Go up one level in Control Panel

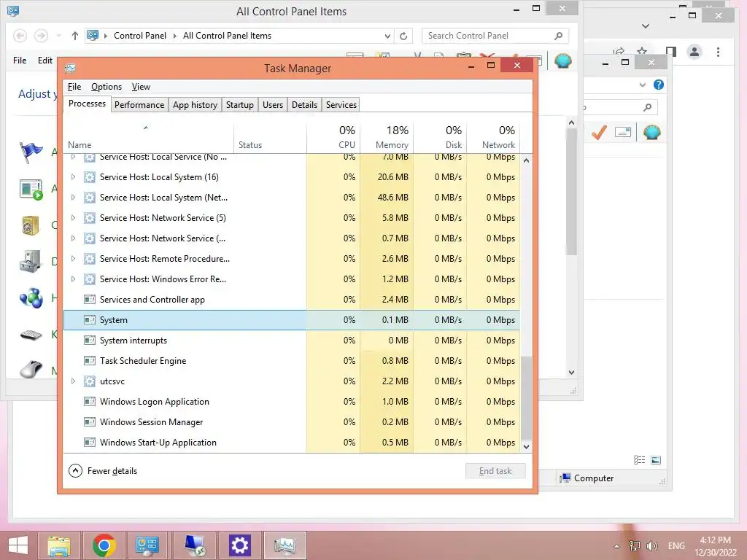point(75,36)
